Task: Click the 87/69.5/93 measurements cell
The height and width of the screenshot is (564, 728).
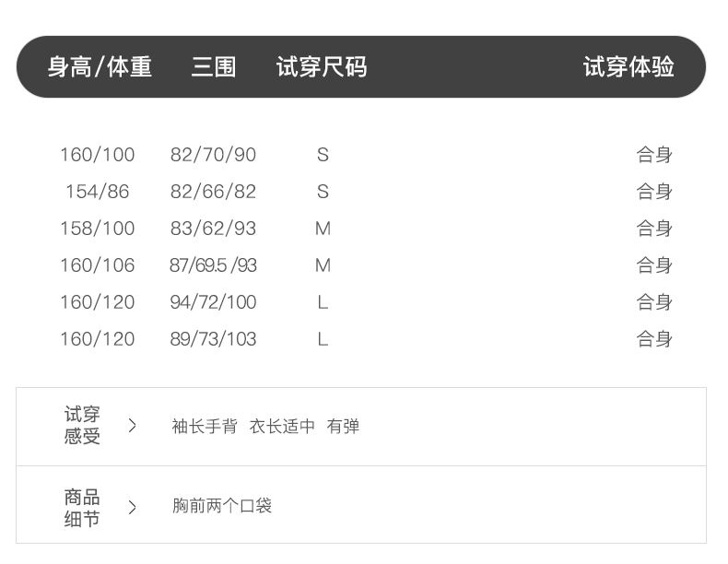Action: [x=213, y=265]
